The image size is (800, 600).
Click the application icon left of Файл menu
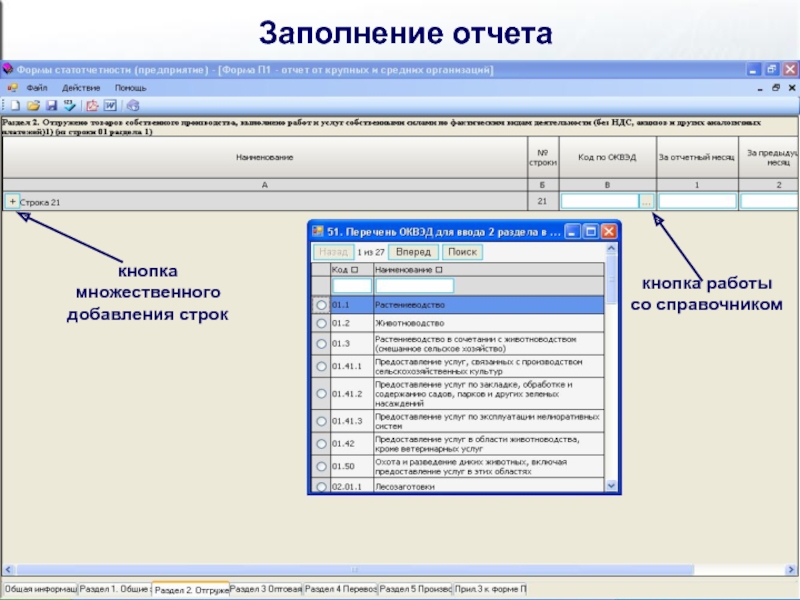pyautogui.click(x=12, y=88)
